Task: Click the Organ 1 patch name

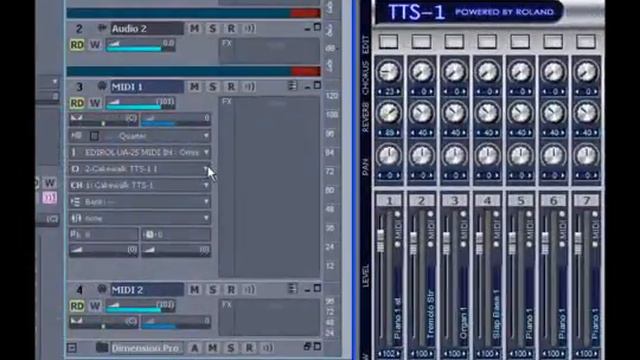Action: tap(464, 323)
